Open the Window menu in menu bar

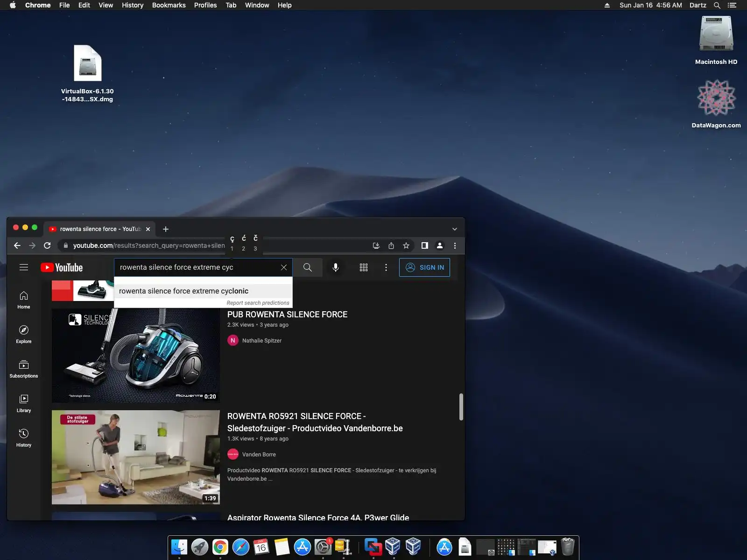point(257,5)
